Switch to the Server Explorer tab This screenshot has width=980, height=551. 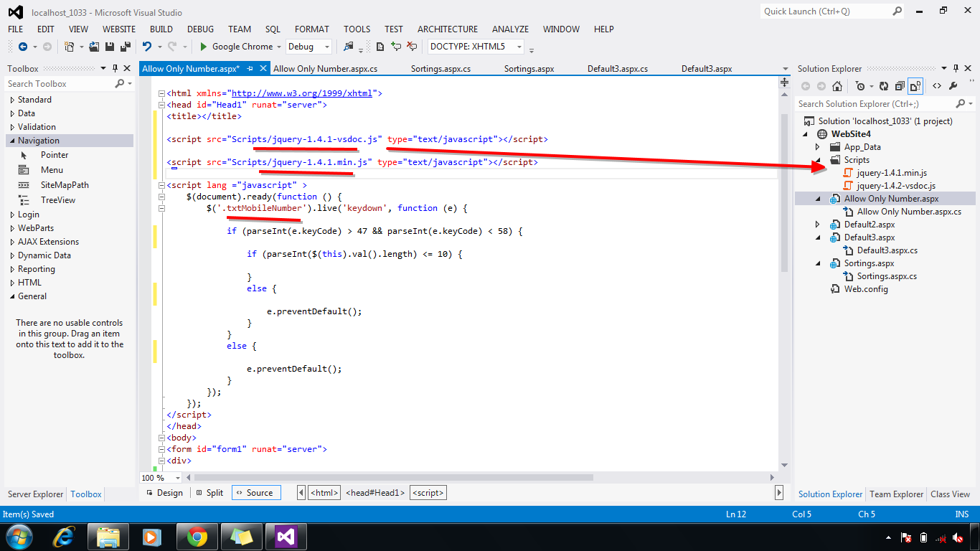click(36, 494)
